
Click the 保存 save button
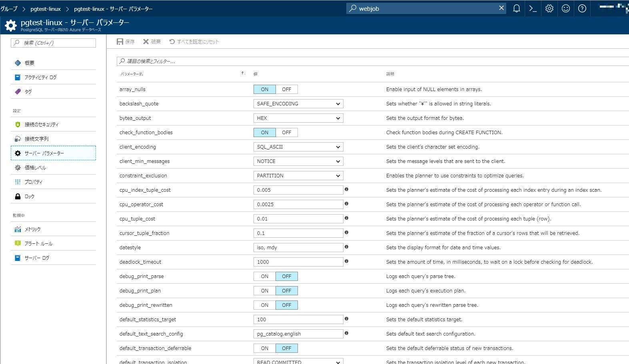(x=126, y=42)
